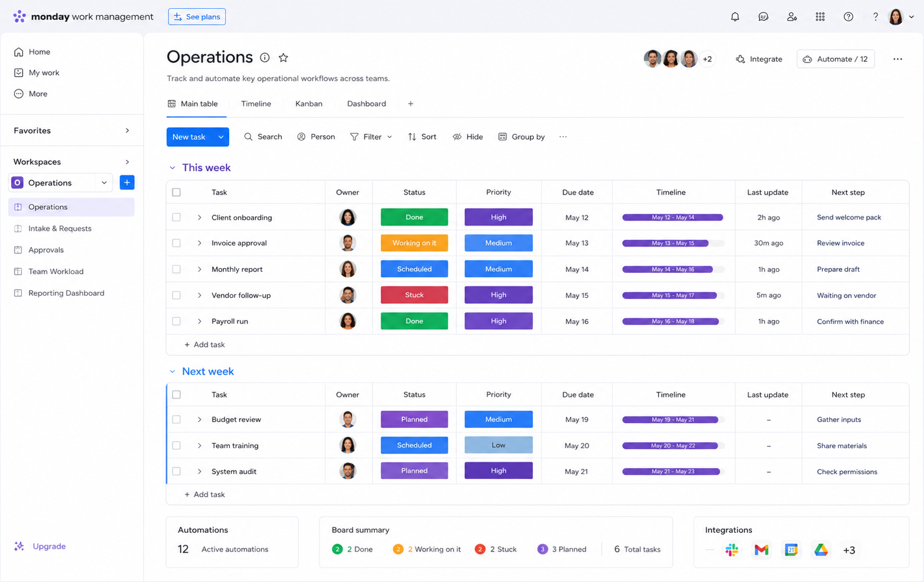Viewport: 924px width, 582px height.
Task: Click the board info icon beside Operations
Action: coord(265,57)
